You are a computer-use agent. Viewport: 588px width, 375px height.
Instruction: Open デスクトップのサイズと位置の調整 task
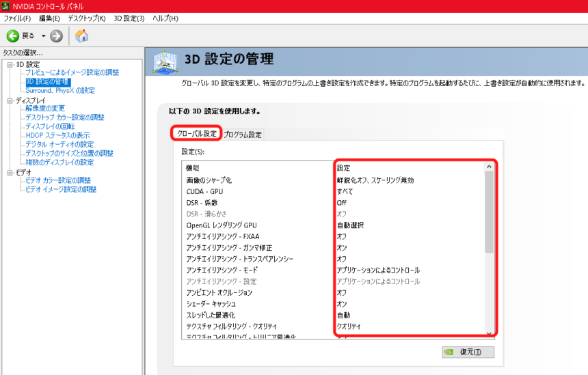coord(69,153)
